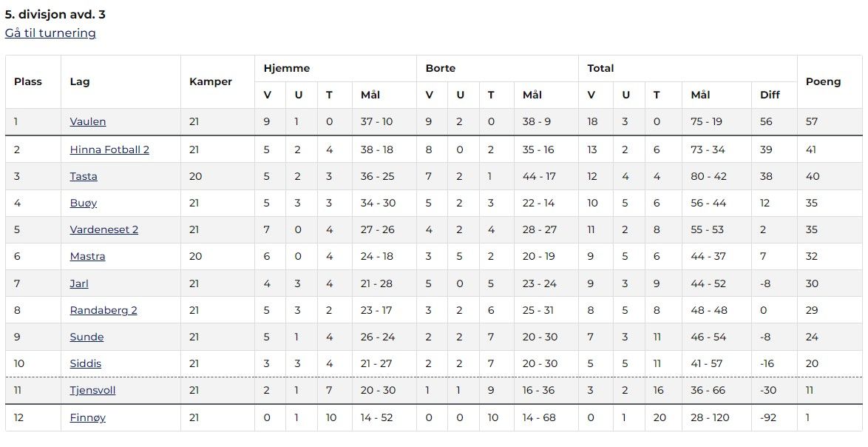The height and width of the screenshot is (447, 868).
Task: Visit the Jarl team page
Action: coord(79,283)
